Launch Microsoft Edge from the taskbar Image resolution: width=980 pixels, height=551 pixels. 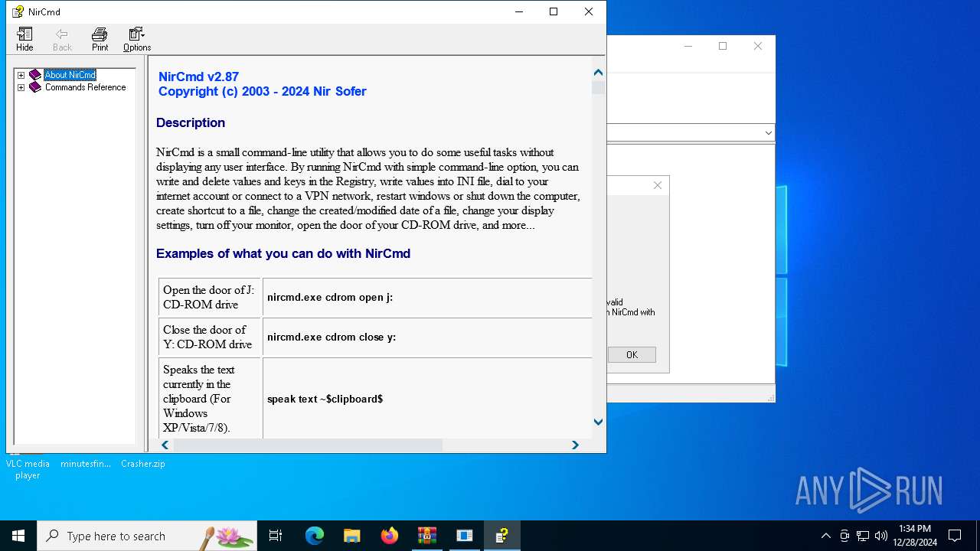pyautogui.click(x=315, y=536)
